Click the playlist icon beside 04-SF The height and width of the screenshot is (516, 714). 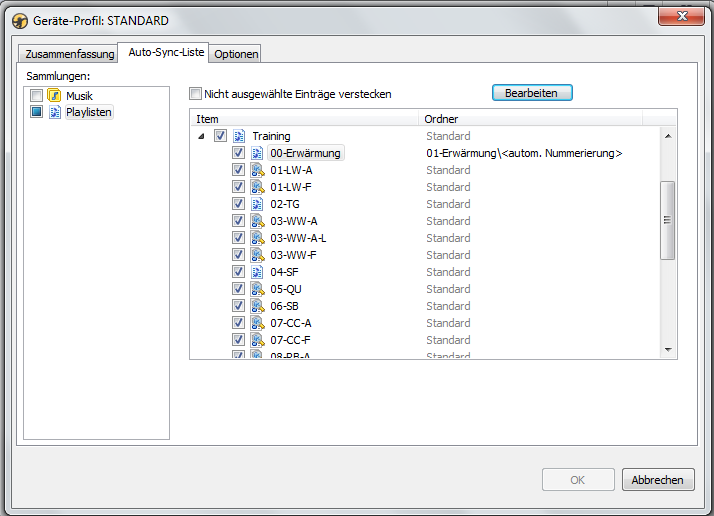click(x=257, y=272)
